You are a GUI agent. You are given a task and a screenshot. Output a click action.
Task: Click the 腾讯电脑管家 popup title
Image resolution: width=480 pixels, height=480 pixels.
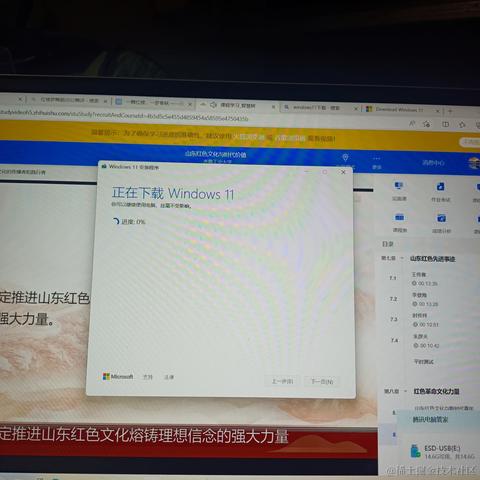click(x=430, y=419)
